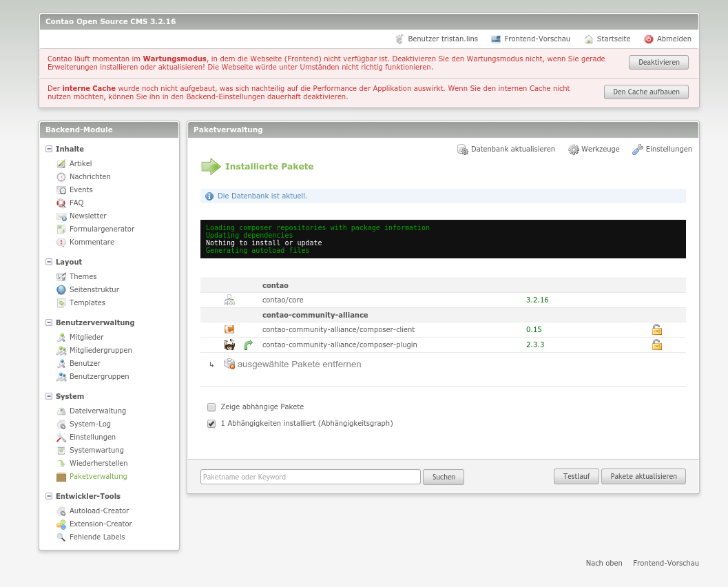Click the Artikel module icon
This screenshot has width=728, height=587.
click(61, 163)
